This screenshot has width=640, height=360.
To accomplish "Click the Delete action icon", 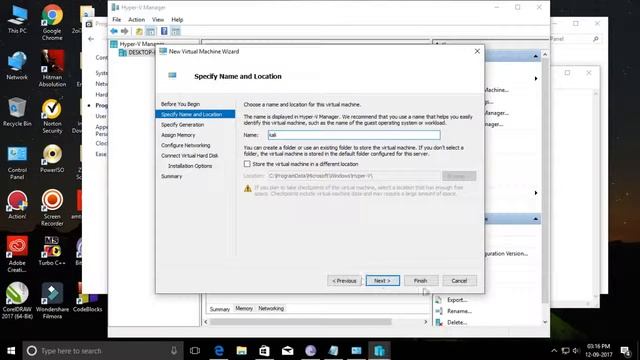I will (439, 322).
